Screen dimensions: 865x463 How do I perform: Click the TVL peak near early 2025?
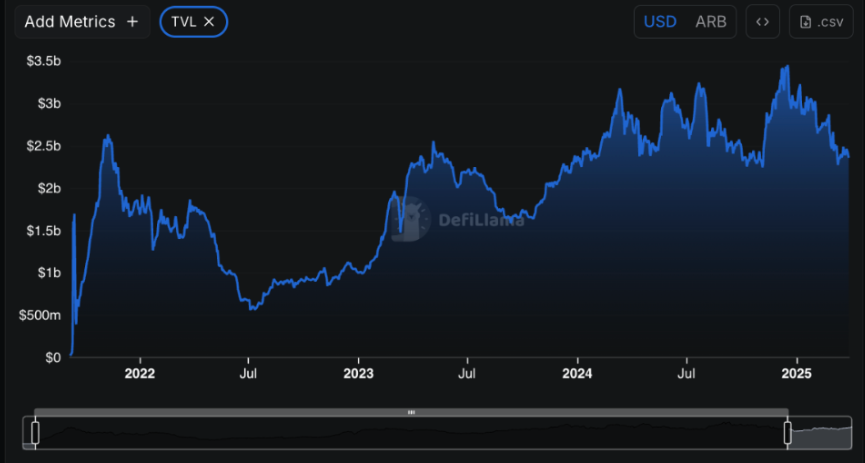click(787, 66)
